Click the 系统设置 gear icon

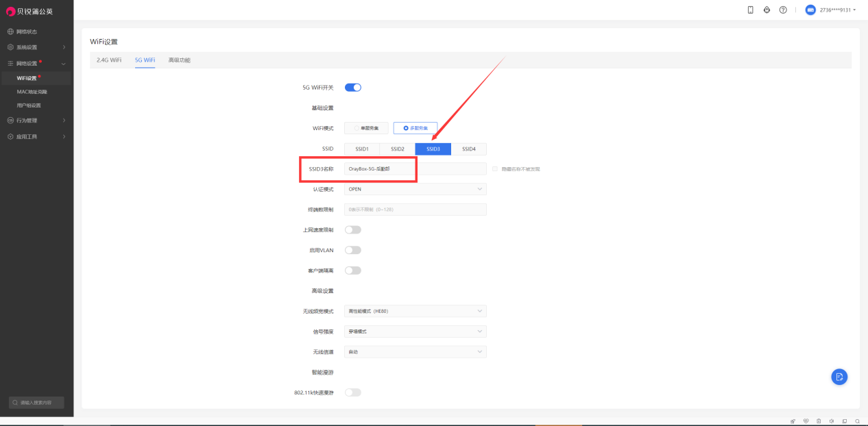[10, 47]
